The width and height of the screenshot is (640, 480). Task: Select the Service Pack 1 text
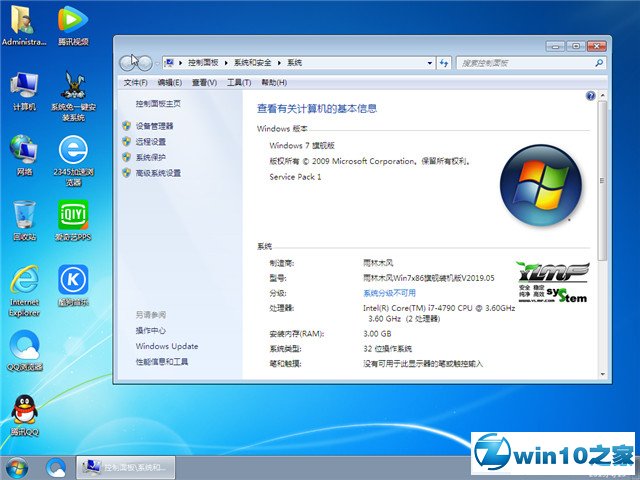(x=295, y=177)
